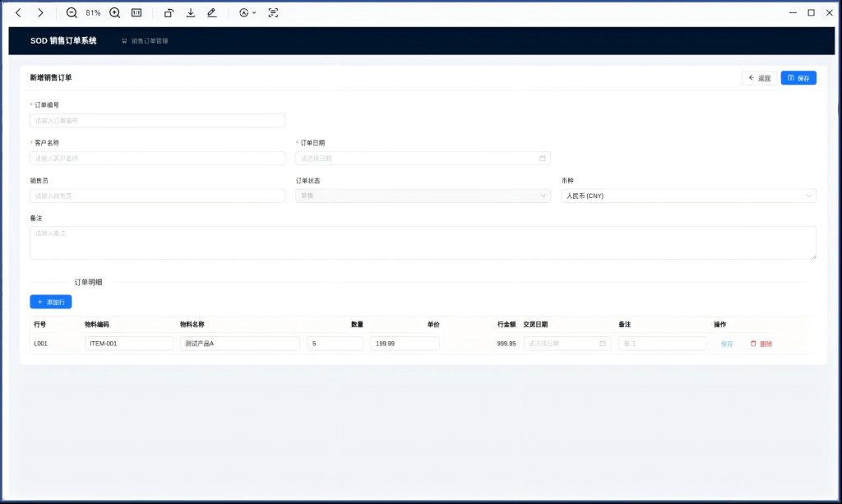The width and height of the screenshot is (842, 504).
Task: Rotate the image using toolbar icon
Action: (x=169, y=13)
